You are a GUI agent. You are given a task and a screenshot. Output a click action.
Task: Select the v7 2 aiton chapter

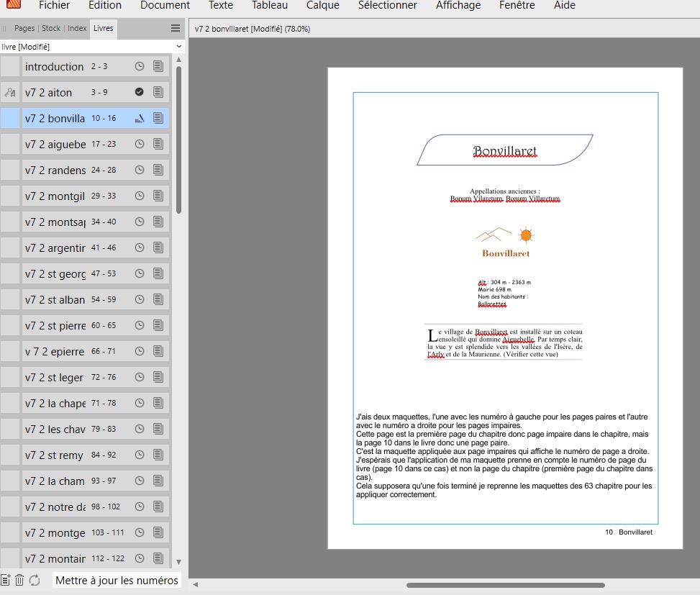click(x=96, y=92)
